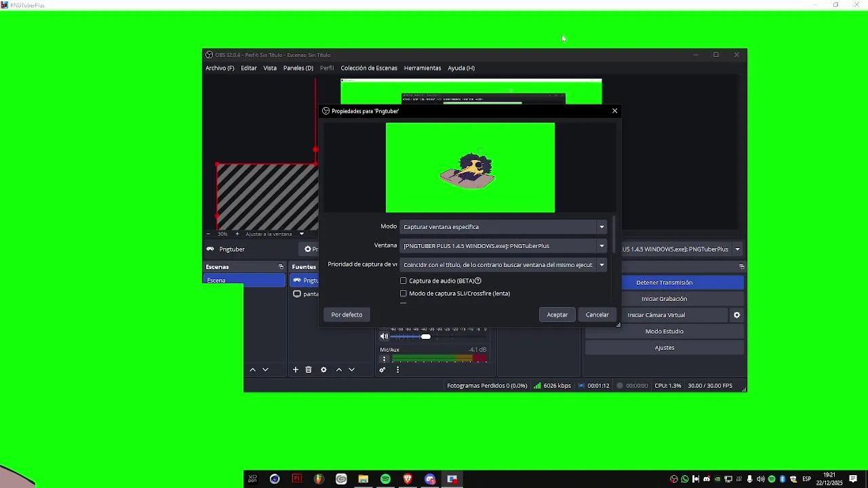Zoom in preview with plus icon
The width and height of the screenshot is (868, 488).
[x=237, y=234]
